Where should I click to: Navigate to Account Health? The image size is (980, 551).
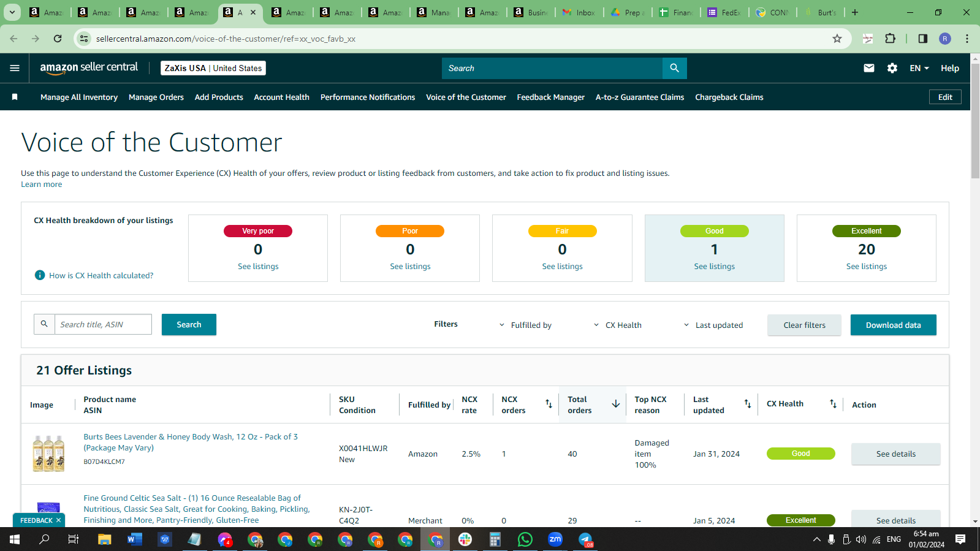(x=282, y=97)
